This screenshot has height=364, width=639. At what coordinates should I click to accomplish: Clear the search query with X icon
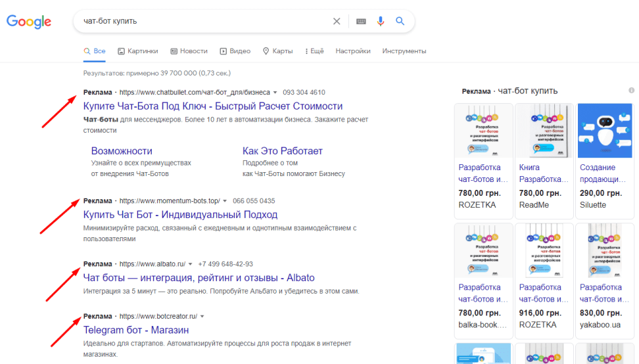337,21
